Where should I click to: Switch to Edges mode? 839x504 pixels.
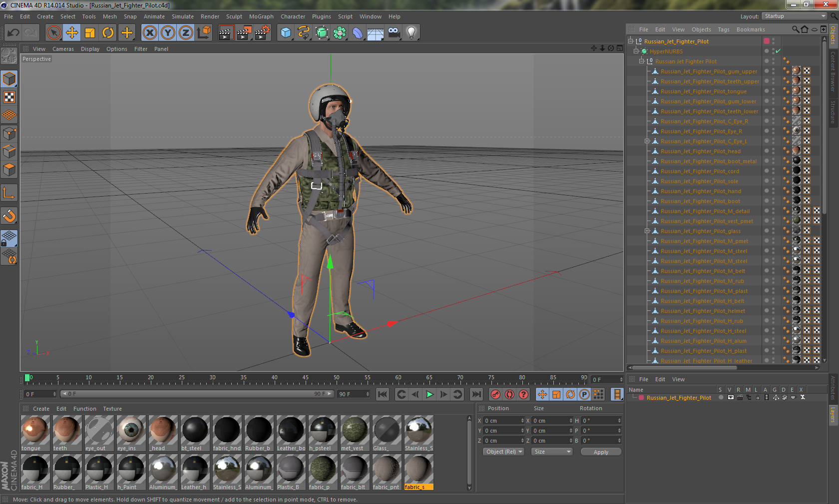pyautogui.click(x=9, y=151)
